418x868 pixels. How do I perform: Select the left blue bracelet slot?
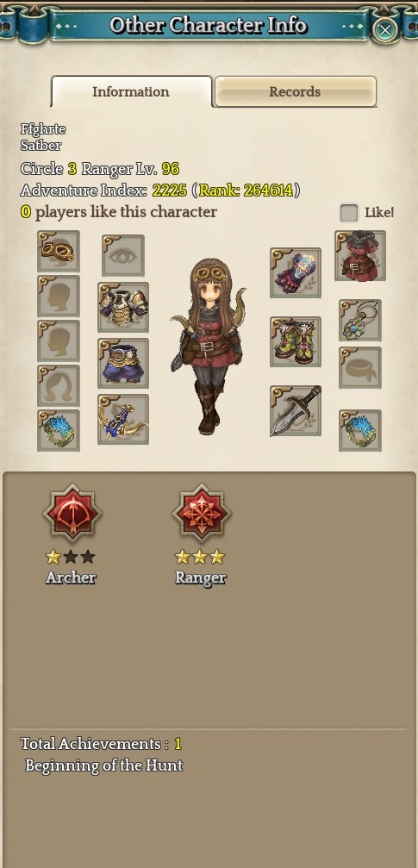58,430
